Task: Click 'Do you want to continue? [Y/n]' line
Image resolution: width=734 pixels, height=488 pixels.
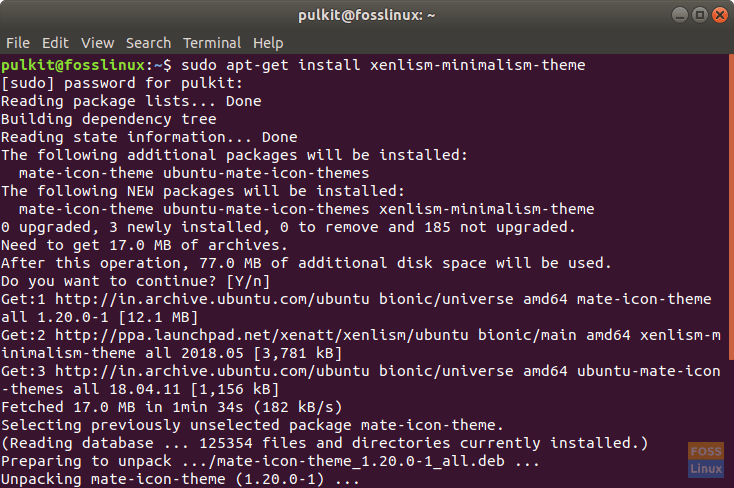Action: coord(135,281)
